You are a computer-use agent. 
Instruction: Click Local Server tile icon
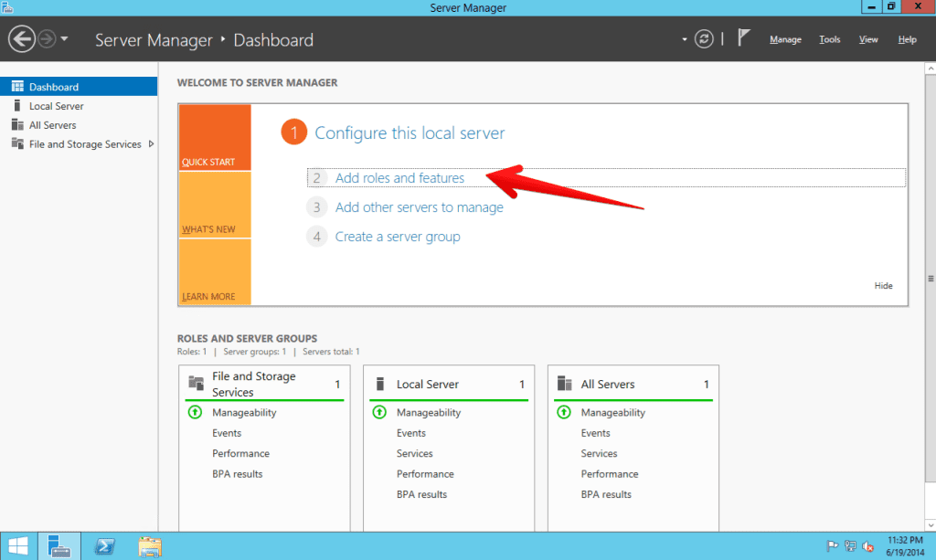click(379, 384)
